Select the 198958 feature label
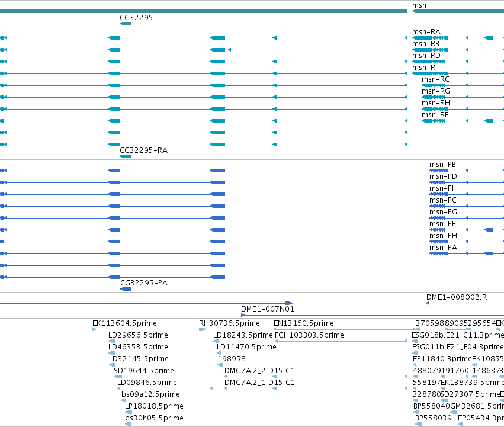The image size is (504, 427). tap(232, 359)
